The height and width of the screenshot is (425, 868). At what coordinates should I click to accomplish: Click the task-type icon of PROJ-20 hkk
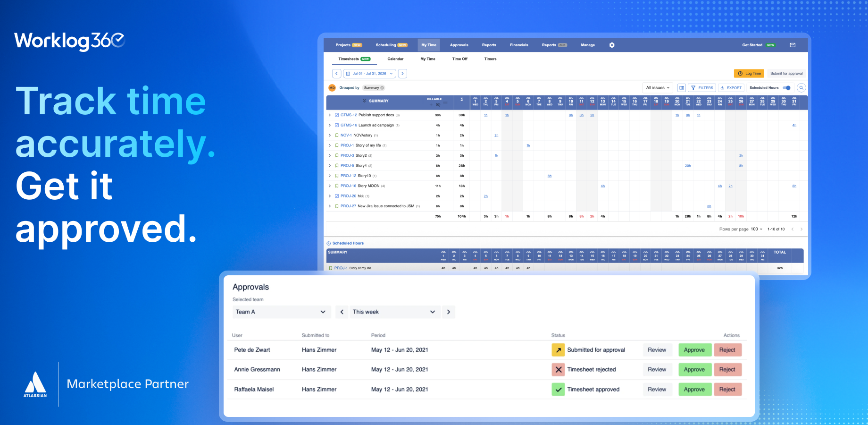(x=337, y=196)
